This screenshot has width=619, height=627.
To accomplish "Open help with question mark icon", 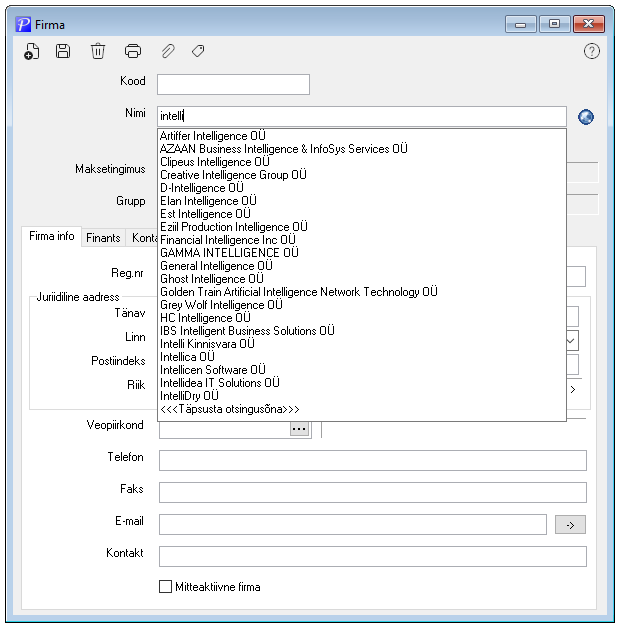I will tap(591, 51).
